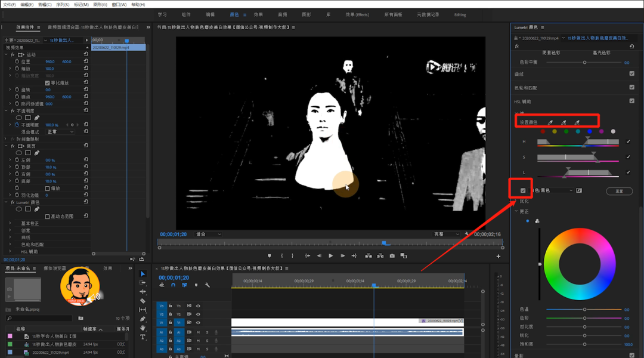Toggle the invert mask icon beside 白色/黑色
Viewport: 644px width, 358px height.
pos(578,190)
